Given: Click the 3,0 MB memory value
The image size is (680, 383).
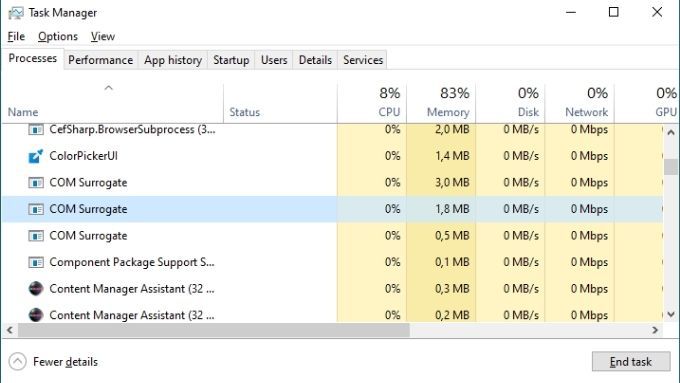Looking at the screenshot, I should tap(452, 183).
